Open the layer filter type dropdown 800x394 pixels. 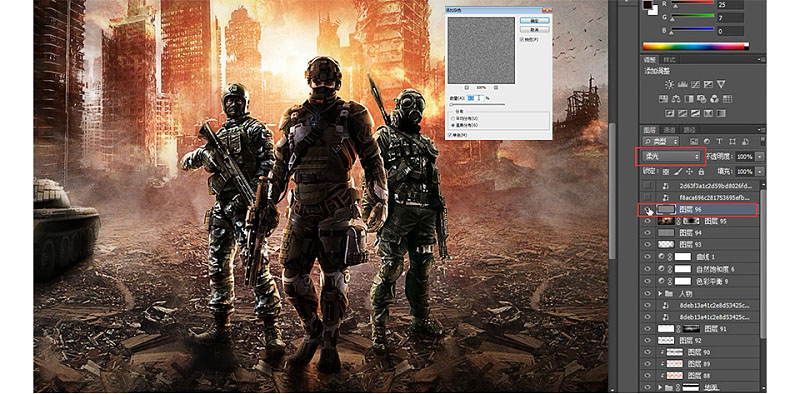click(x=661, y=141)
